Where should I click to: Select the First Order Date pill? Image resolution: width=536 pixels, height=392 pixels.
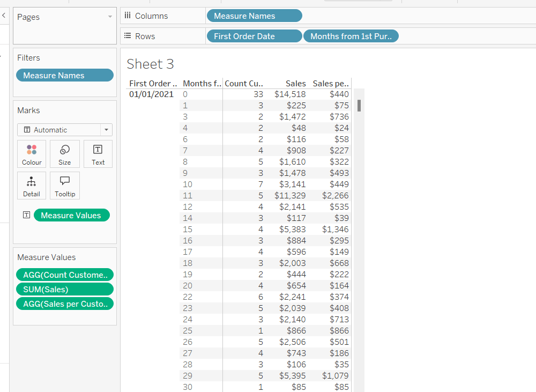click(254, 36)
